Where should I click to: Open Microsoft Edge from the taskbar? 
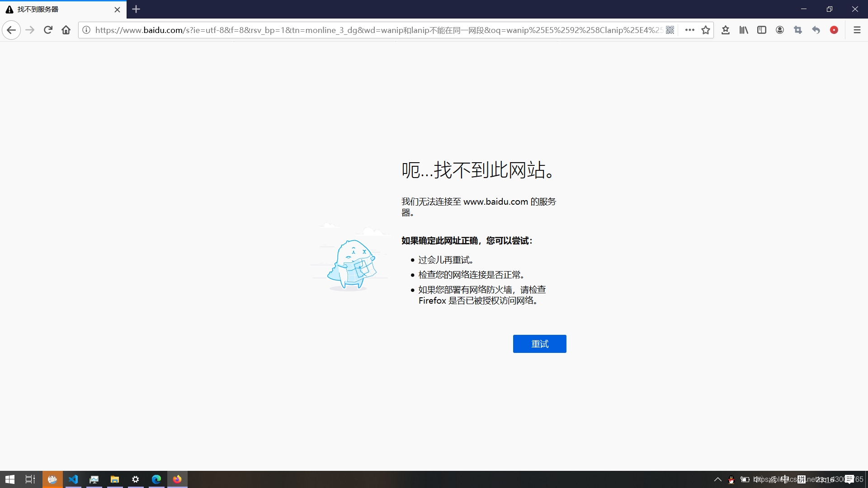pos(156,479)
